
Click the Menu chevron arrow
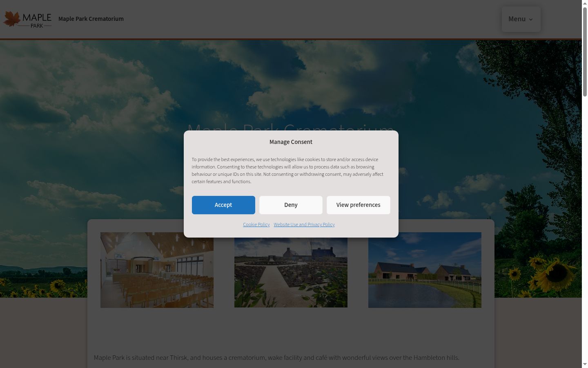(531, 20)
